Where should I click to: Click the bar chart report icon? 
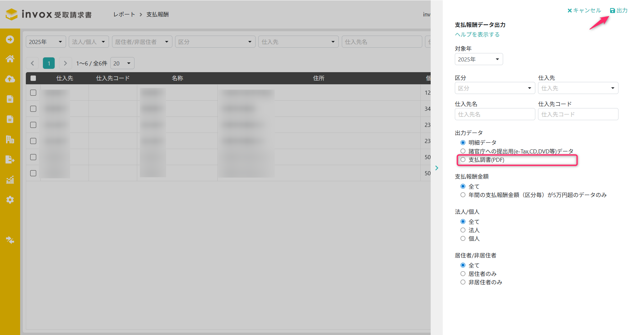point(10,180)
